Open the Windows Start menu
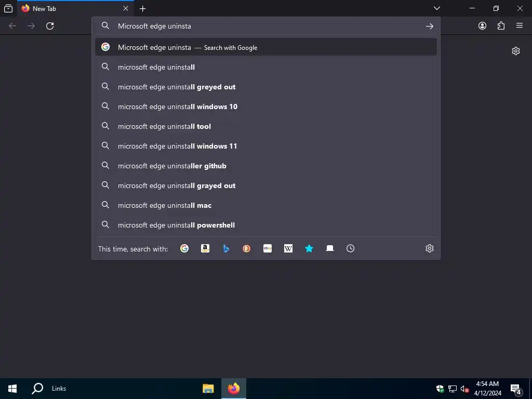Screen dimensions: 532x399 (12, 389)
